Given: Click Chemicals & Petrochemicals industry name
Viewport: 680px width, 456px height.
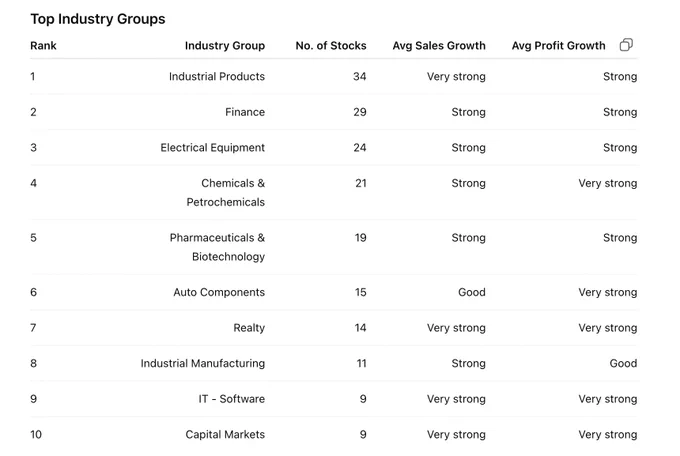Looking at the screenshot, I should pos(226,193).
